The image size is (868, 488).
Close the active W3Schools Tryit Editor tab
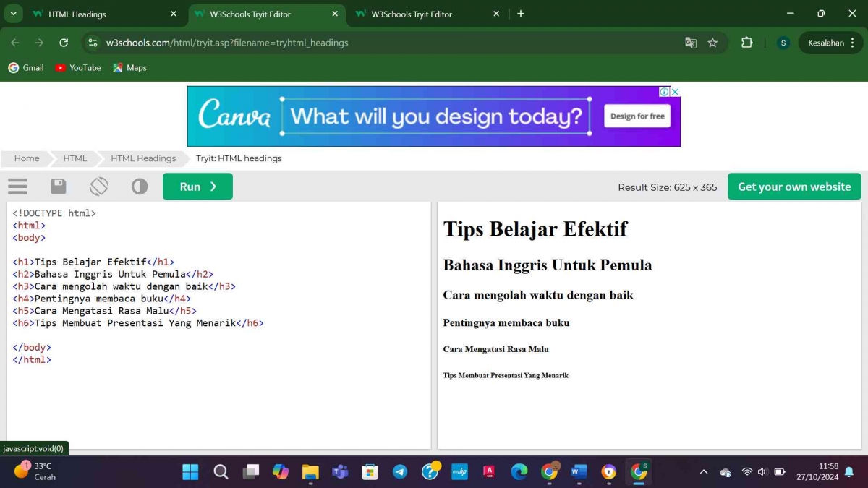pos(335,14)
